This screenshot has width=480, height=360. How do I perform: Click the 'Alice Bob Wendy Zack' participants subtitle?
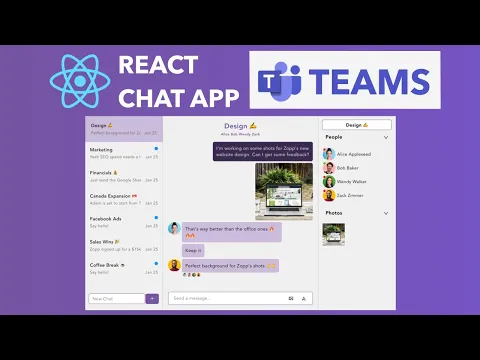coord(240,134)
